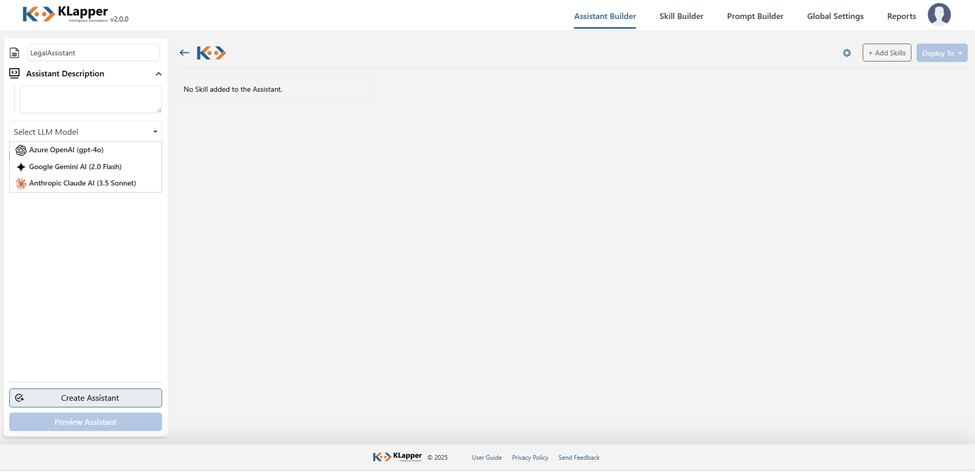Screen dimensions: 975x472
Task: Open the Privacy Policy link
Action: [x=530, y=458]
